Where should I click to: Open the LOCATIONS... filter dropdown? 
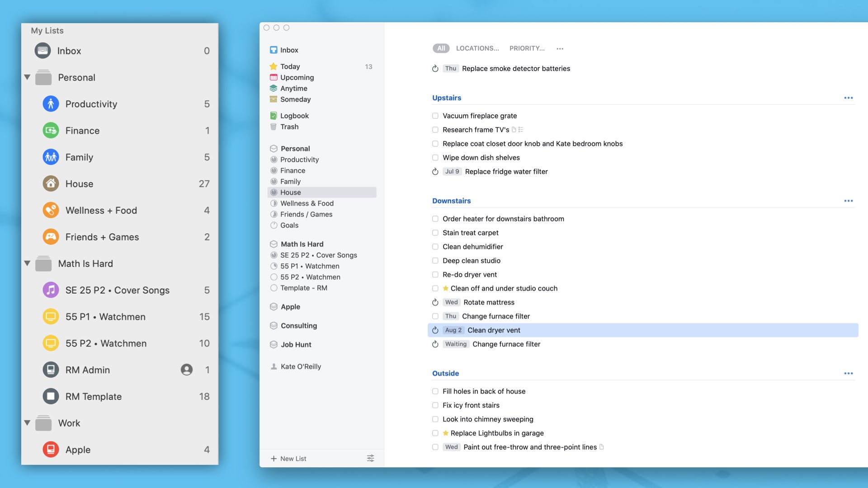pyautogui.click(x=477, y=48)
